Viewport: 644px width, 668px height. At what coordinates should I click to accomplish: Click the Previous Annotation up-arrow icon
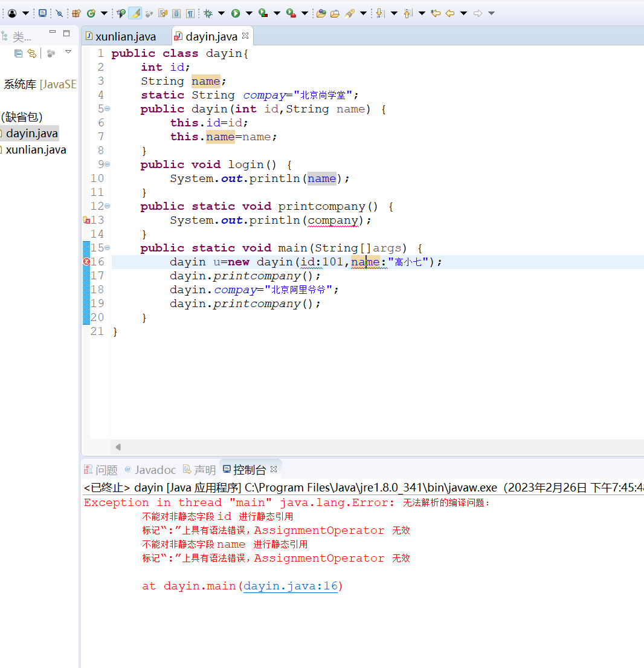408,13
